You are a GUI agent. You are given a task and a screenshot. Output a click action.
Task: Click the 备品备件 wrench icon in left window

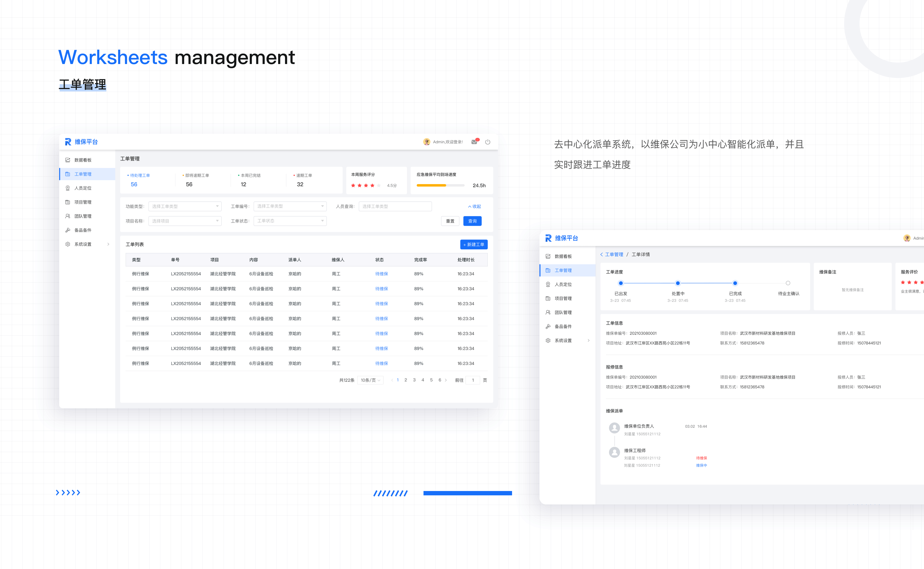[x=68, y=230]
